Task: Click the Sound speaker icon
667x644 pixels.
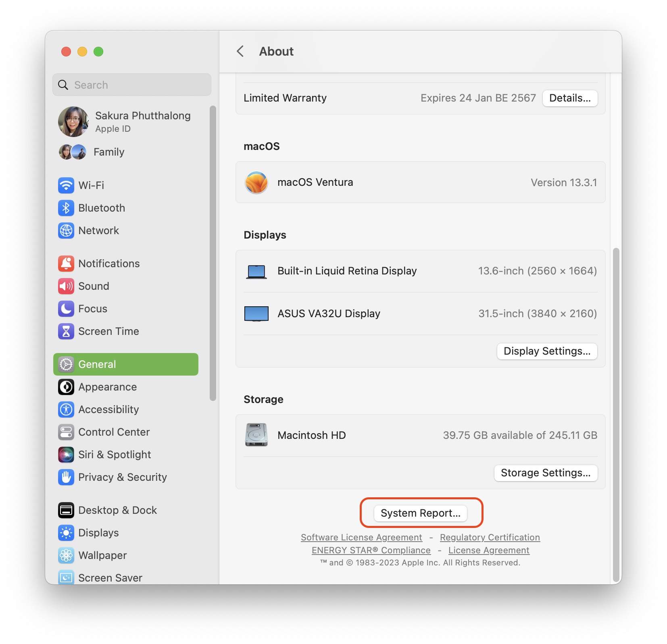Action: [x=66, y=286]
